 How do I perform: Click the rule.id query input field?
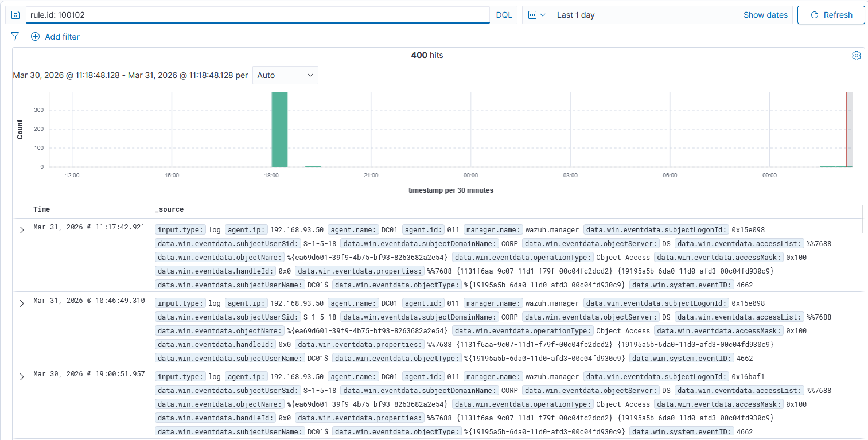pos(257,15)
